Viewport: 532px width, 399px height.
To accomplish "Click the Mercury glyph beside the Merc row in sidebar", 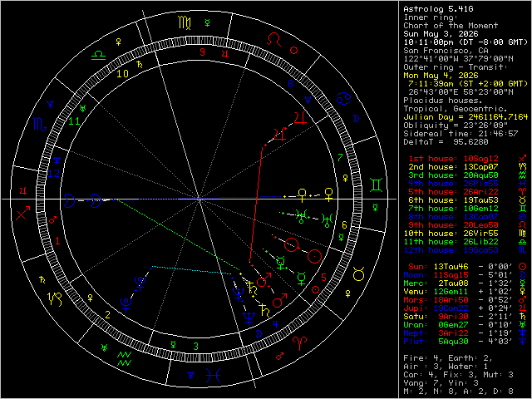I will 523,283.
